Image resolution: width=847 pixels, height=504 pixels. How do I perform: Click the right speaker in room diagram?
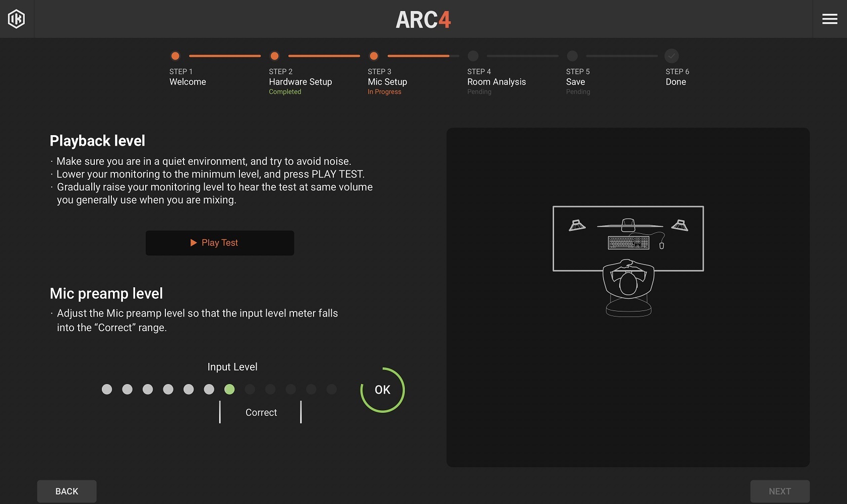coord(680,225)
